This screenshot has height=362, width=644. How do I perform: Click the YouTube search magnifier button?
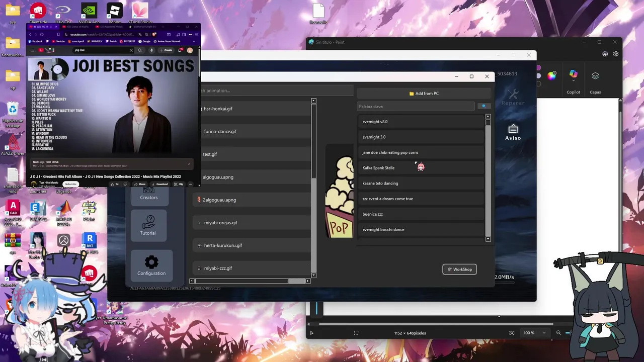(x=139, y=50)
